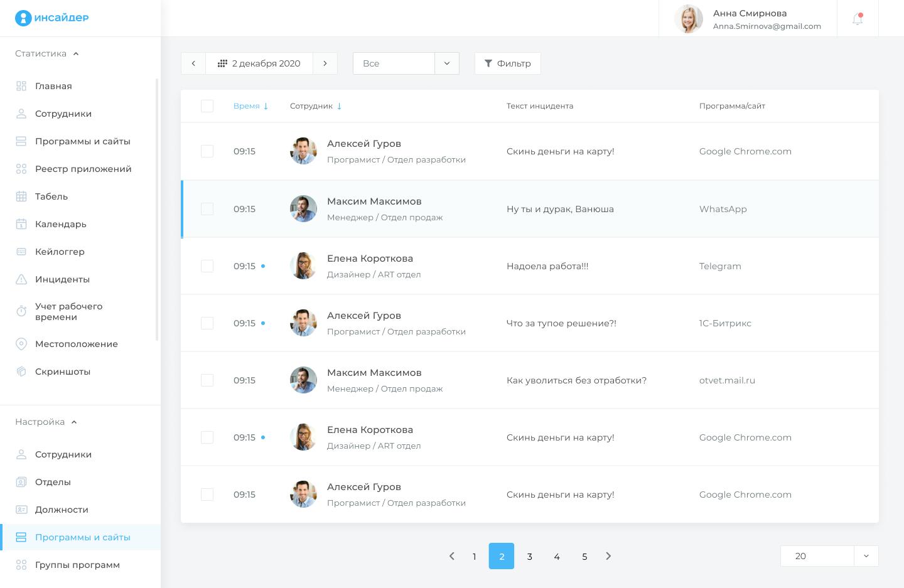Check the WhatsApp incident row checkbox
904x588 pixels.
tap(207, 209)
